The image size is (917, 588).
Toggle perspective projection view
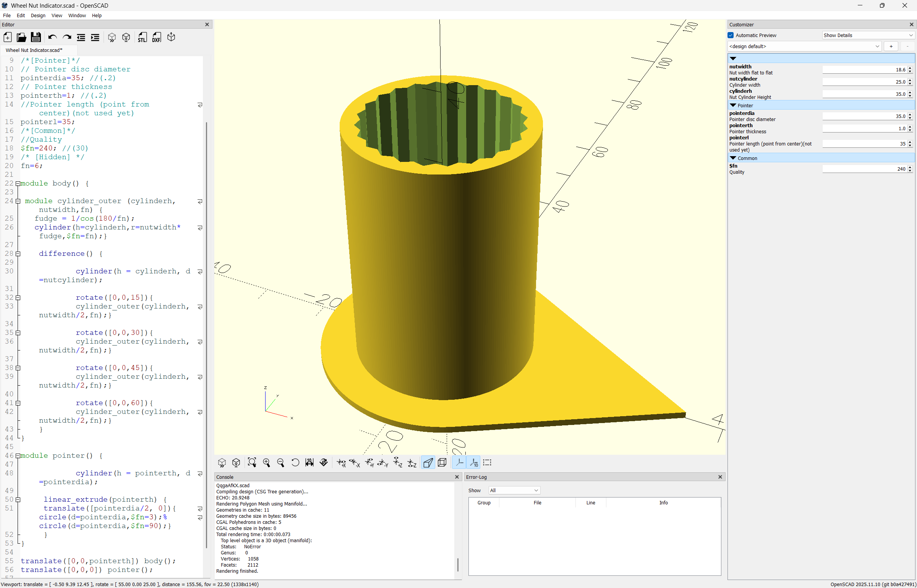(428, 463)
